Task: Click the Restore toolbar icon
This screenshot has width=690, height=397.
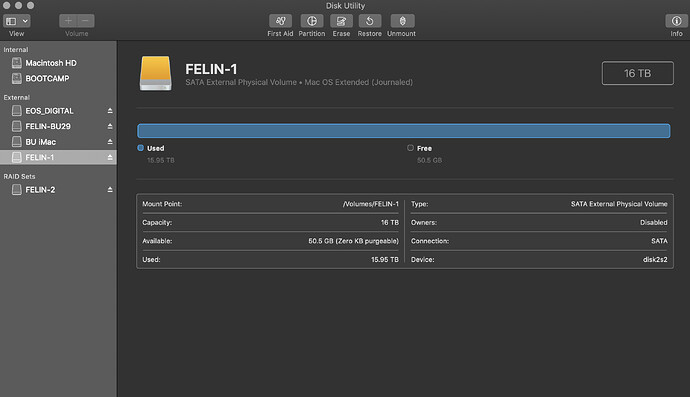Action: (370, 21)
